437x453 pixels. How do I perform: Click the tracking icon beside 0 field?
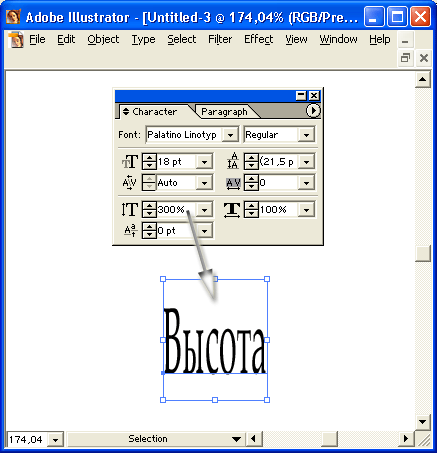click(x=233, y=183)
